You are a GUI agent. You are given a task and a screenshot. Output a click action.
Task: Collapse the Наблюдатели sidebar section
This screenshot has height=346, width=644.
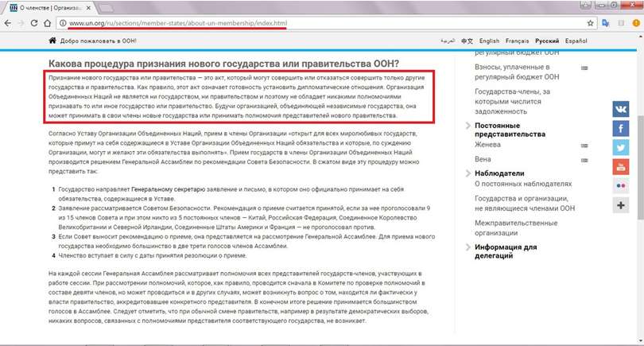click(x=468, y=172)
